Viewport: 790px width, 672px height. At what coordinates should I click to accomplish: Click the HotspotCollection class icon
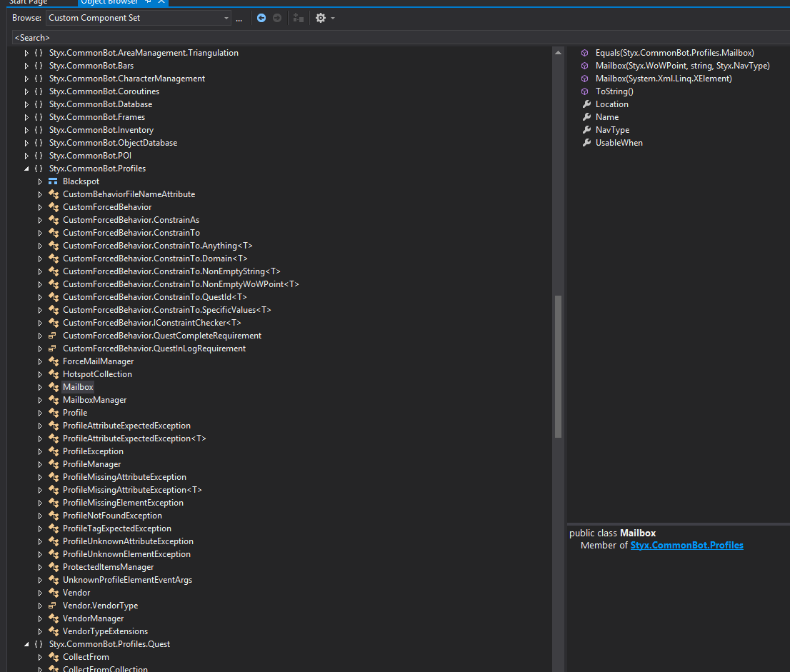54,374
